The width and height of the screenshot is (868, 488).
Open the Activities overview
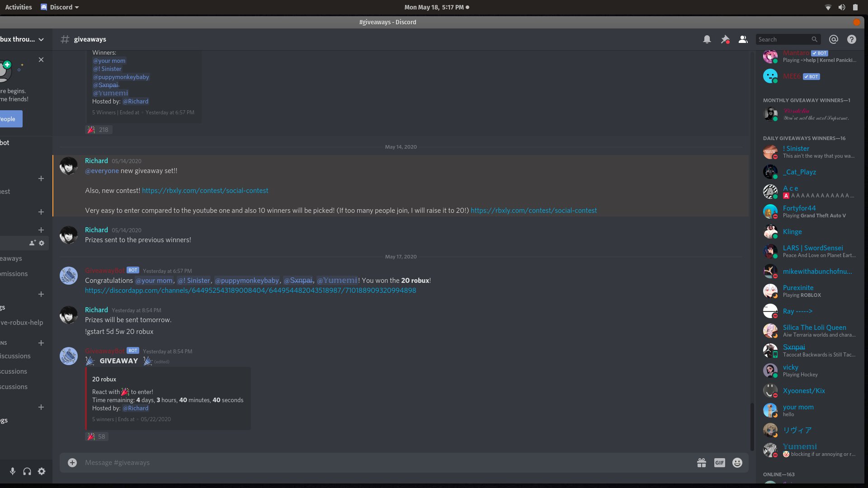click(x=19, y=7)
